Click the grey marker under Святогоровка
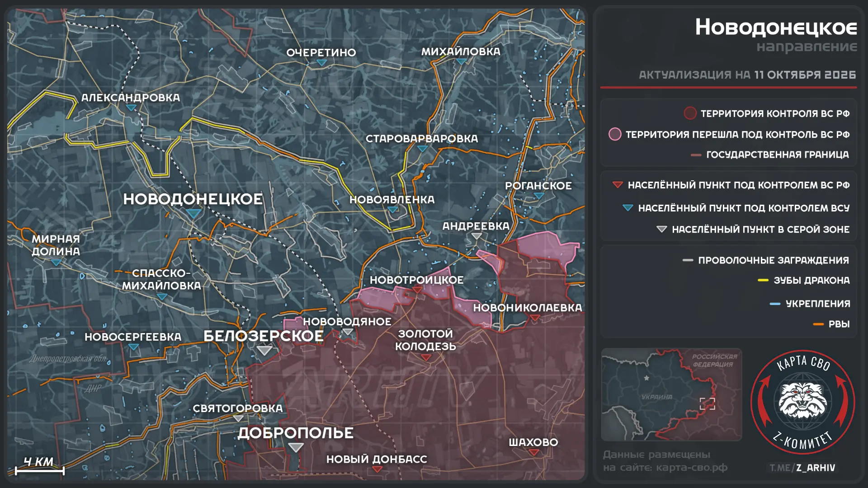868x488 pixels. 238,418
